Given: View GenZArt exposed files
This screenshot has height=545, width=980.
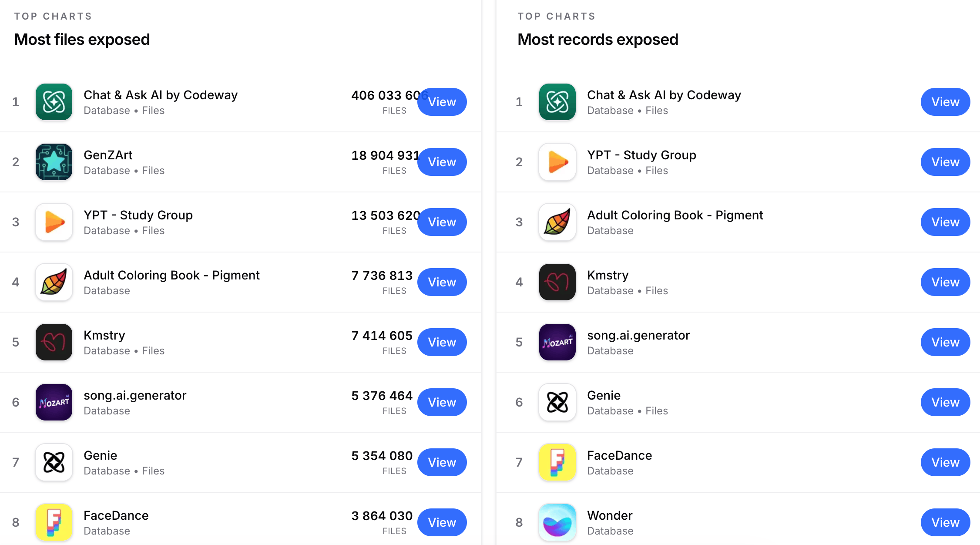Looking at the screenshot, I should pos(442,162).
